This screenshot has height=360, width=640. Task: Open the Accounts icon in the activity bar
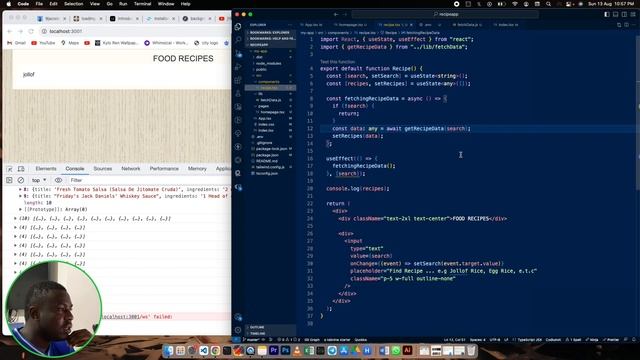[238, 317]
